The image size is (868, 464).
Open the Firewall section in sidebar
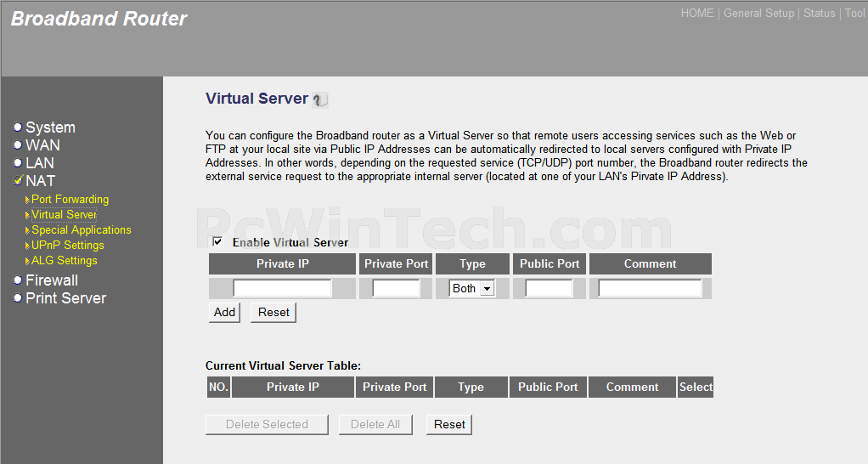(52, 280)
